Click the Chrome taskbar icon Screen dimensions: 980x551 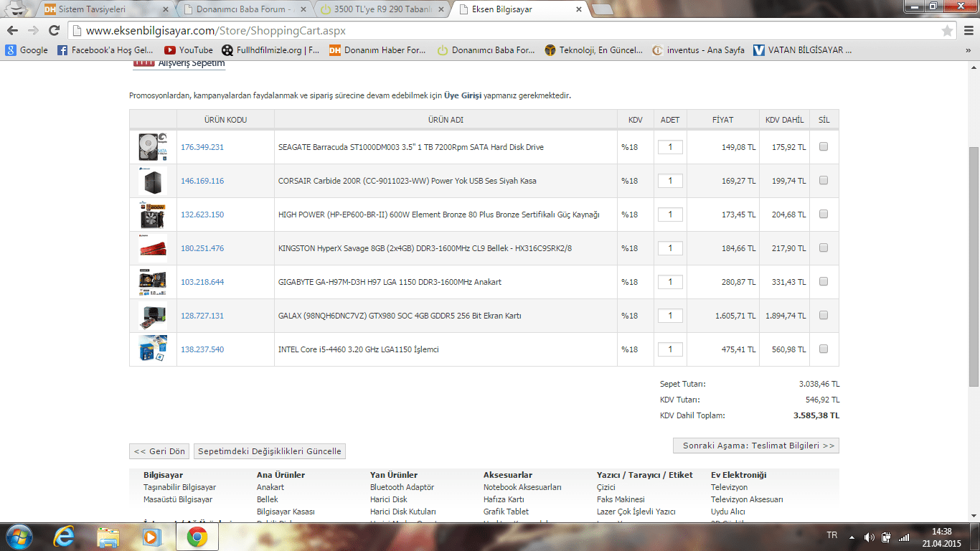[x=197, y=537]
